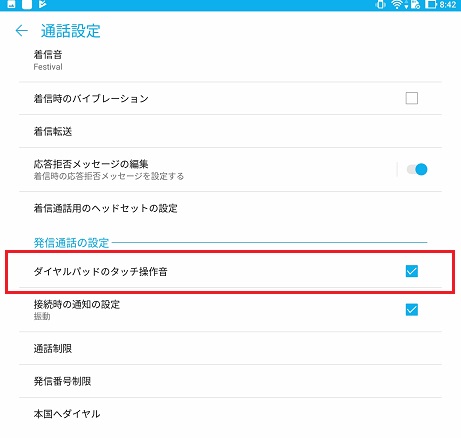This screenshot has width=461, height=438.
Task: Enable the 着信時のバイブレーション checkbox
Action: [x=412, y=98]
